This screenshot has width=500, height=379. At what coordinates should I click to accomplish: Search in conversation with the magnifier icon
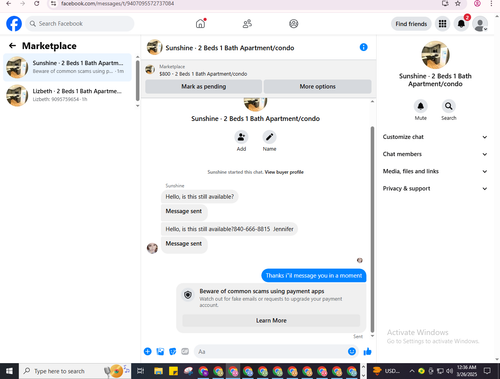click(449, 106)
